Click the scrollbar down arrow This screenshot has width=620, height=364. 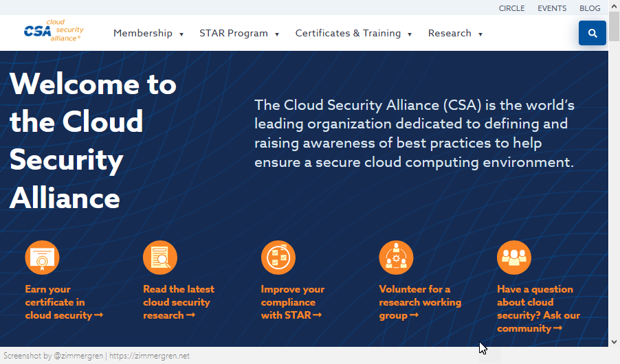[x=614, y=341]
